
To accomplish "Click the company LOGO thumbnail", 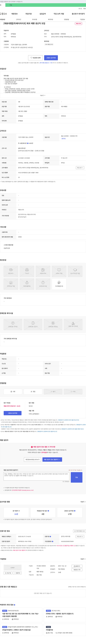I will point(13,568).
